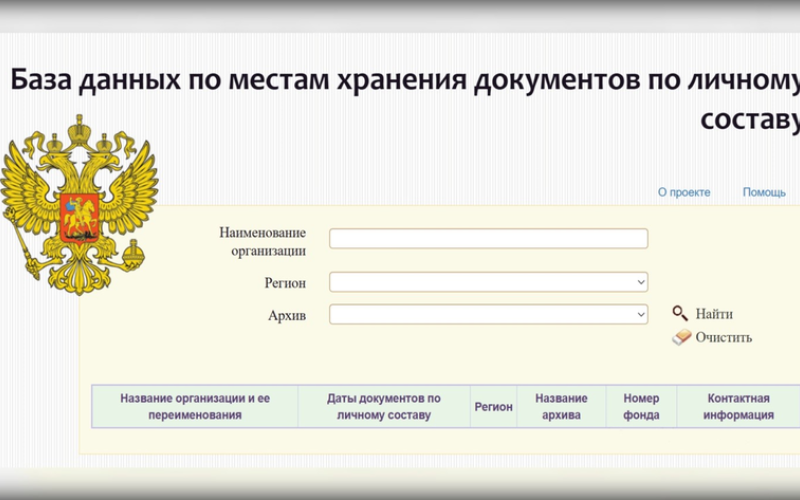800x500 pixels.
Task: Click the Найти search button
Action: pyautogui.click(x=714, y=314)
